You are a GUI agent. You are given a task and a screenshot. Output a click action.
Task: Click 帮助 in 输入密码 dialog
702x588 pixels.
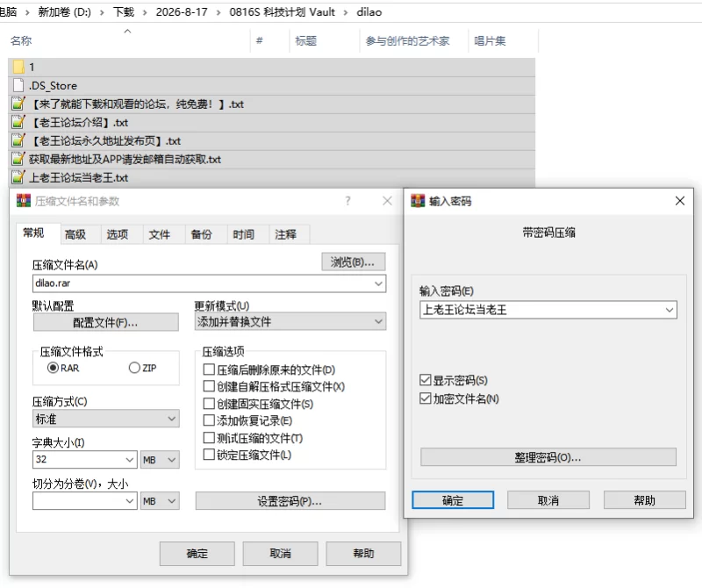(645, 499)
